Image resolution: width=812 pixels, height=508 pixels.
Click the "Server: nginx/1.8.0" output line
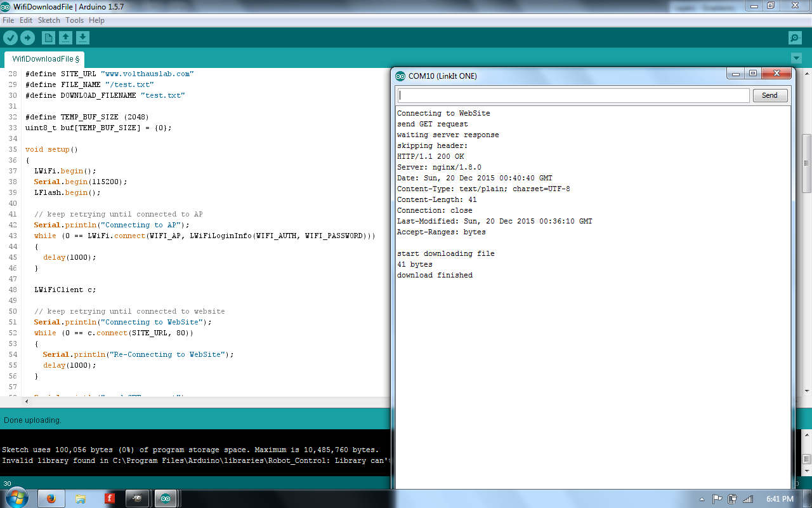pos(439,167)
